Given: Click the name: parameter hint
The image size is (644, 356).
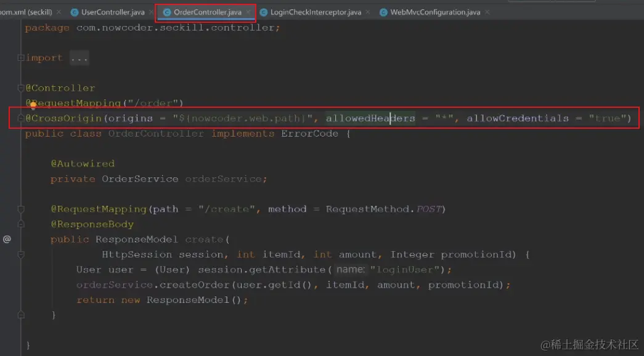Looking at the screenshot, I should (350, 270).
